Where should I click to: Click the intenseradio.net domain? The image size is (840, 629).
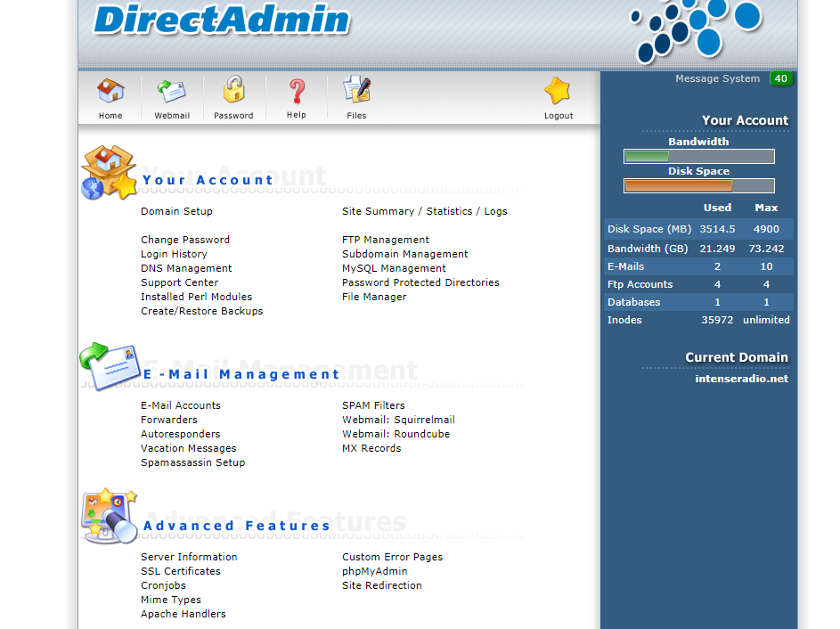(x=741, y=379)
